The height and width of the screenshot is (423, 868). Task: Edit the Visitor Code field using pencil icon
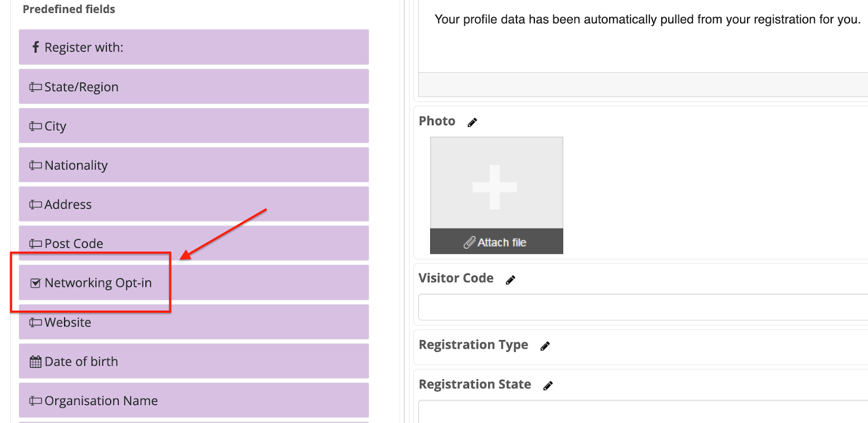click(x=510, y=280)
